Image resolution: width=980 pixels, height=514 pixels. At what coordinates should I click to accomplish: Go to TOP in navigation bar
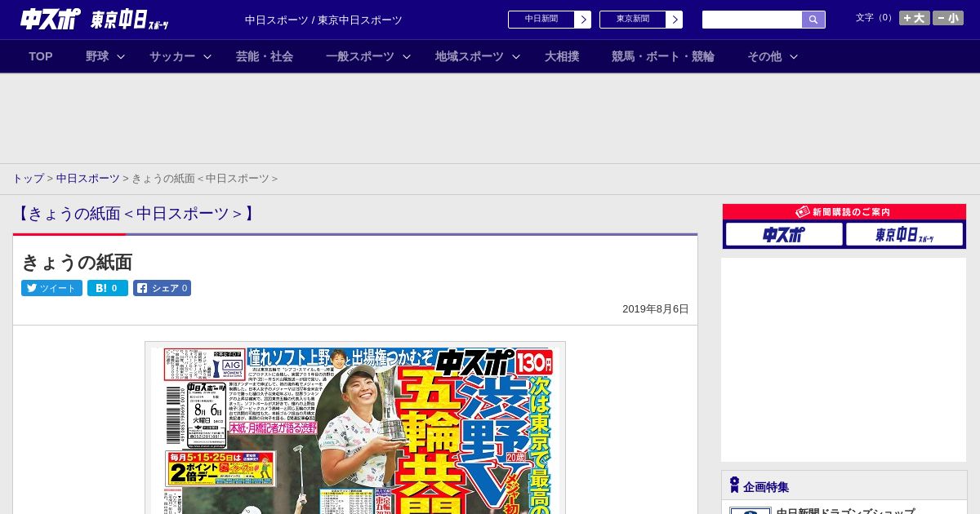[x=41, y=56]
